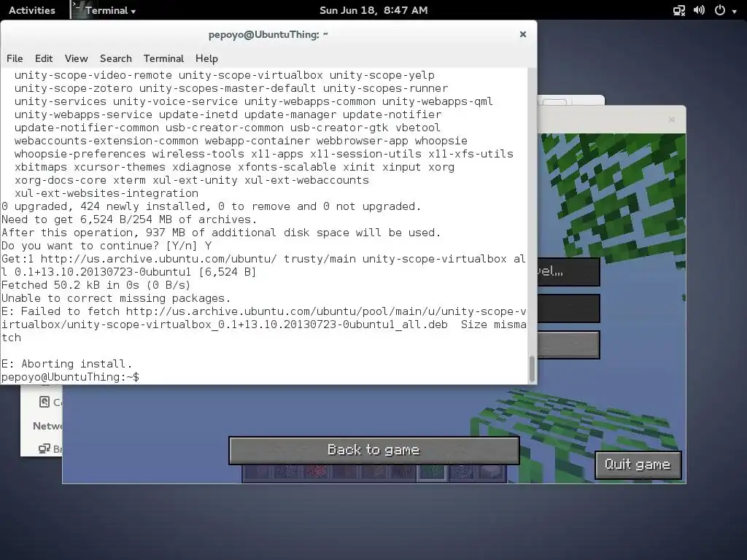Close the faded window behind Minecraft

coord(672,120)
